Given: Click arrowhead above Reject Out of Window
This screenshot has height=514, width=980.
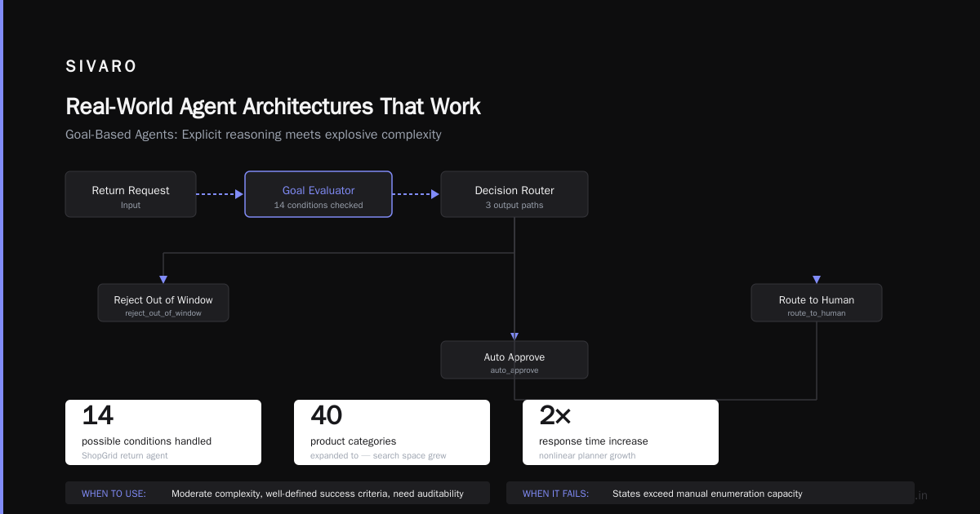Looking at the screenshot, I should 163,280.
